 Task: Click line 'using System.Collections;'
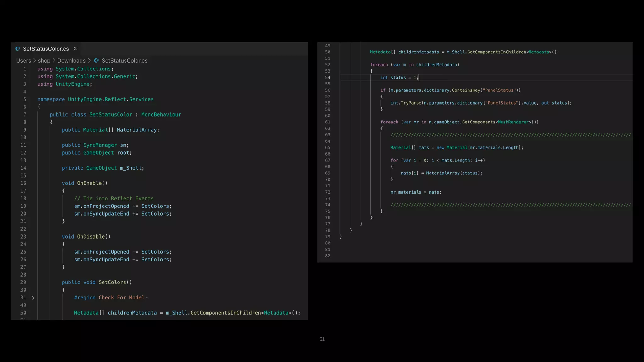[75, 69]
